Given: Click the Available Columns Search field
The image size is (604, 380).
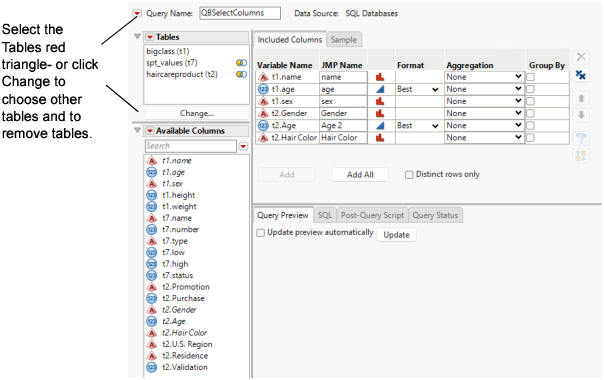Looking at the screenshot, I should click(x=191, y=146).
